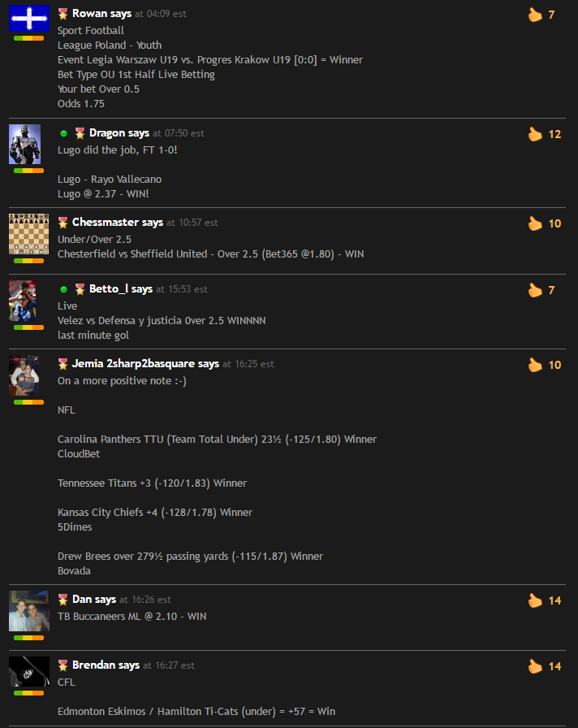The width and height of the screenshot is (578, 728).
Task: Open Dan's profile via username link
Action: pos(82,600)
